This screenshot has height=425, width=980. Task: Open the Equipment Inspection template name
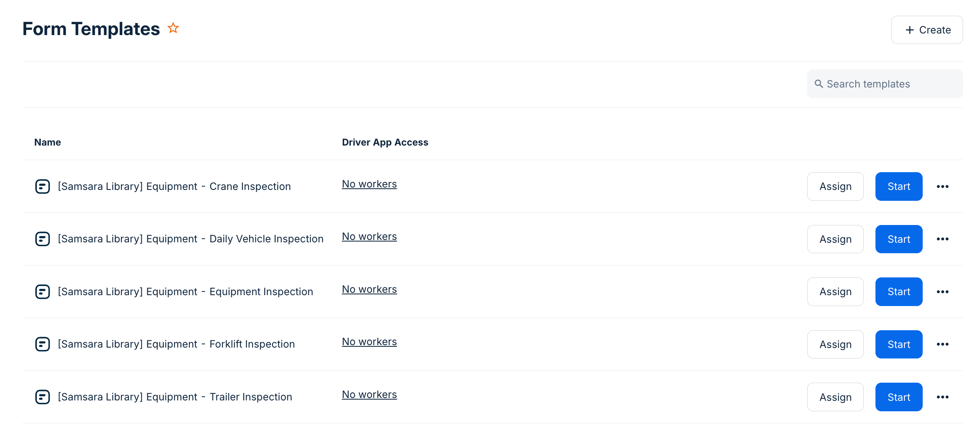tap(185, 292)
